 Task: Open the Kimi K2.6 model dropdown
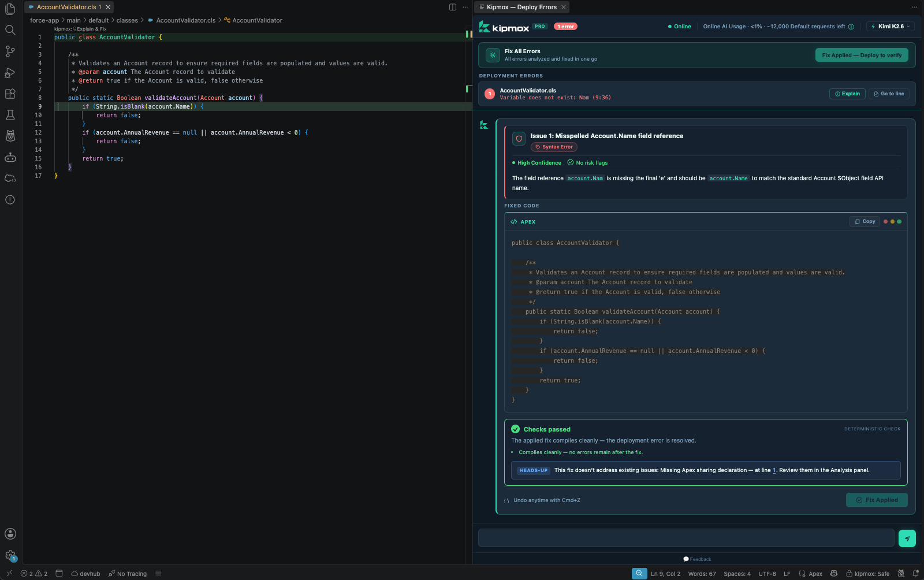click(x=891, y=27)
